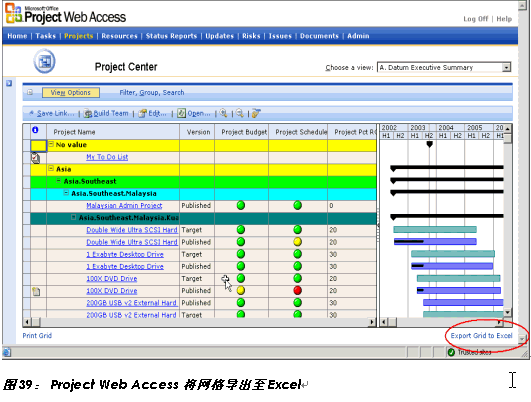Click Gantt bar for Double Wide Ultra SCSI Target
The height and width of the screenshot is (402, 531).
point(435,230)
